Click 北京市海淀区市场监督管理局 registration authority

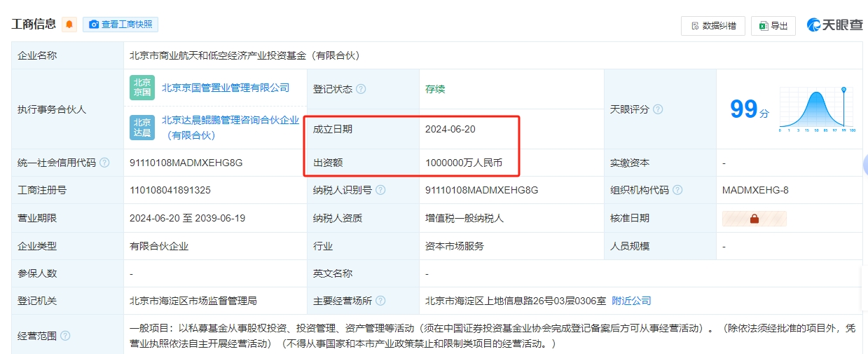(193, 301)
